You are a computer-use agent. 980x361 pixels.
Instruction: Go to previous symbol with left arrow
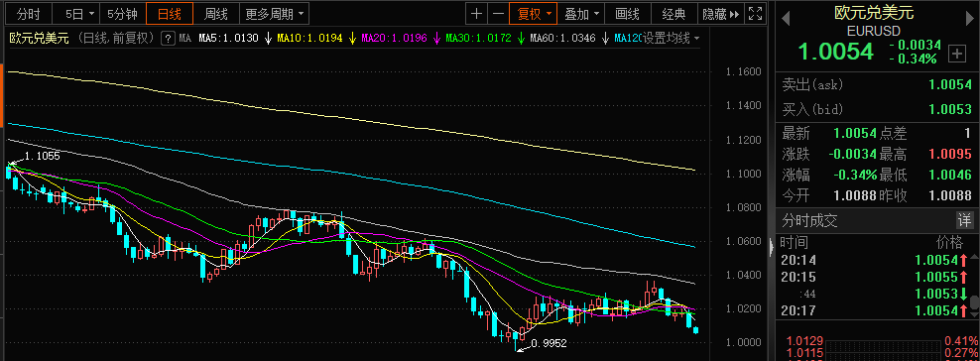click(786, 19)
